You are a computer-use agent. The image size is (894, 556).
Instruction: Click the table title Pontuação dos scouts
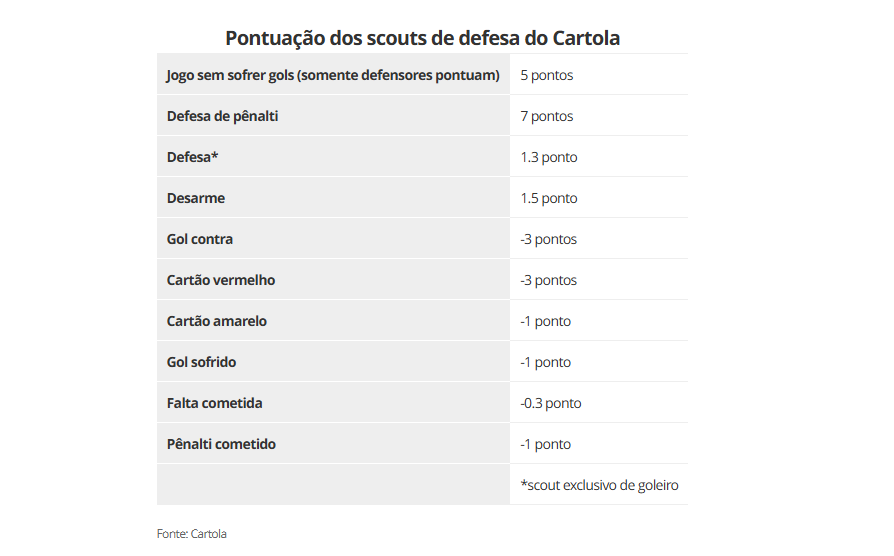coord(422,38)
